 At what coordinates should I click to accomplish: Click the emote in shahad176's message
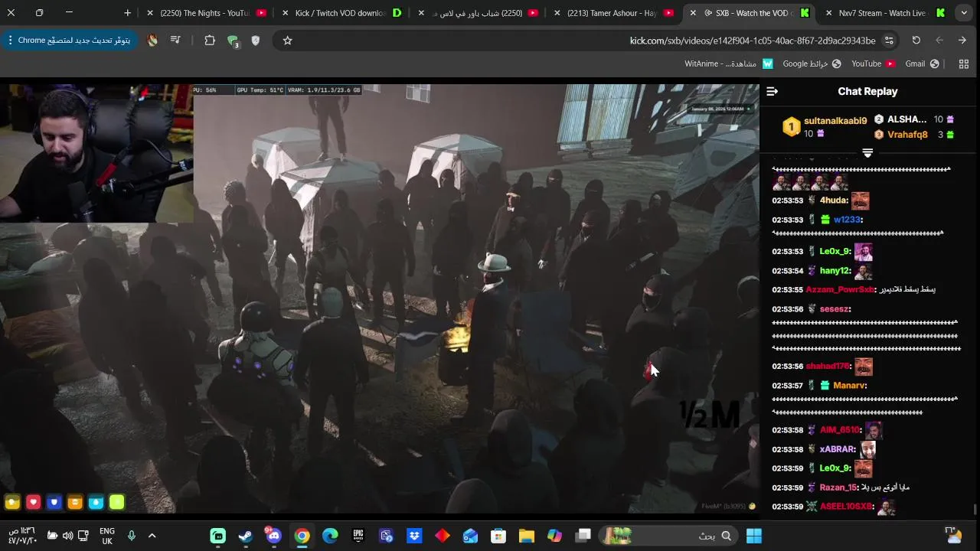864,367
